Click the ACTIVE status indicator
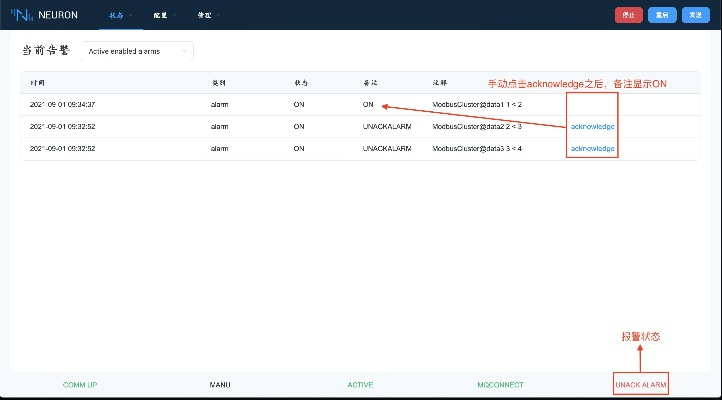The height and width of the screenshot is (400, 722). point(360,384)
